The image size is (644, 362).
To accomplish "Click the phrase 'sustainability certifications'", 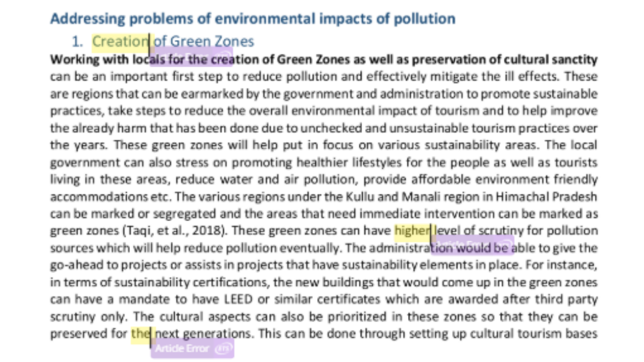I will click(x=191, y=282).
